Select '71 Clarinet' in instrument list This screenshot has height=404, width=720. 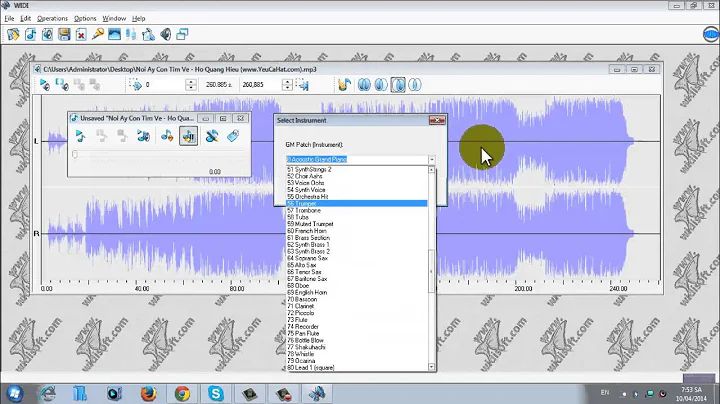[357, 306]
